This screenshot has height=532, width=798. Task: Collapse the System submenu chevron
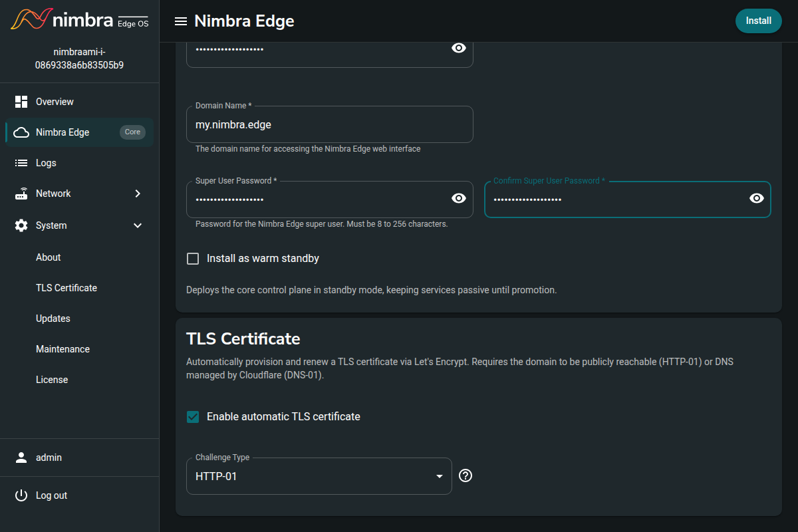pyautogui.click(x=138, y=225)
